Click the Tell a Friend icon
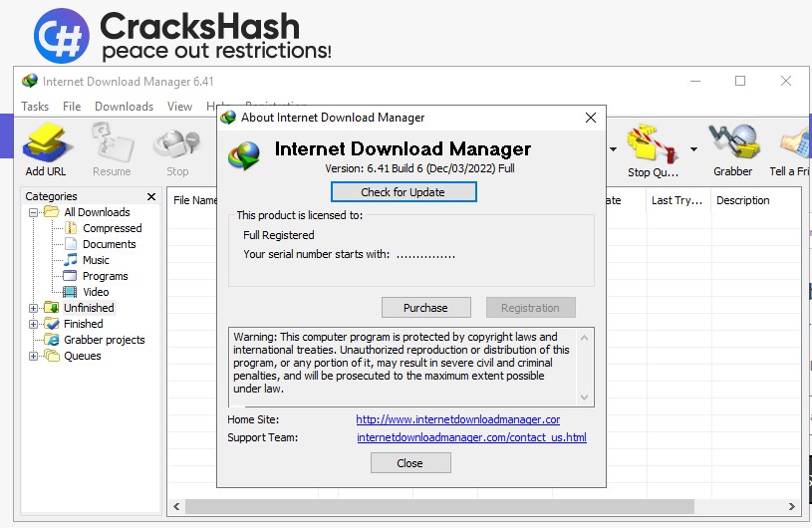Viewport: 812px width, 528px height. pyautogui.click(x=790, y=150)
